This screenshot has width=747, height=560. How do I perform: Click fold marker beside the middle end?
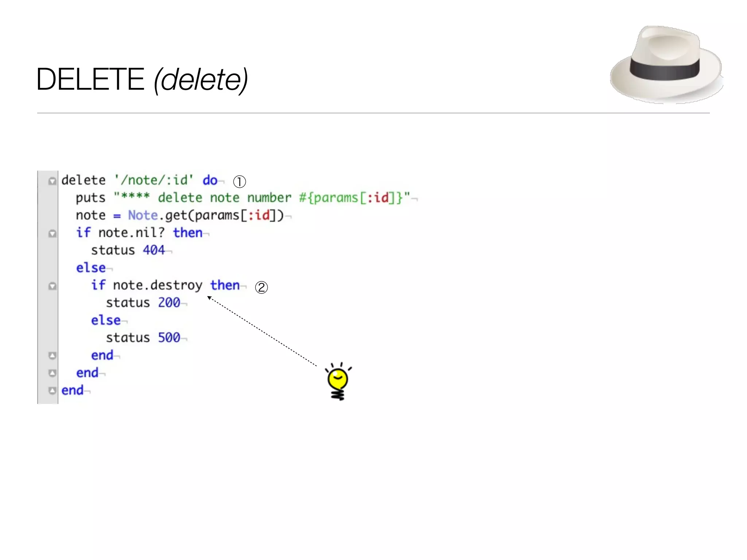(x=53, y=373)
